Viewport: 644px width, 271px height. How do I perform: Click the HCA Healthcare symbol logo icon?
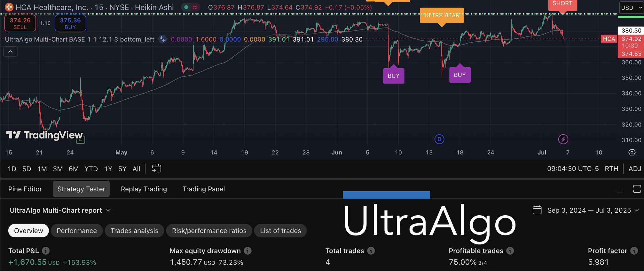pos(9,7)
